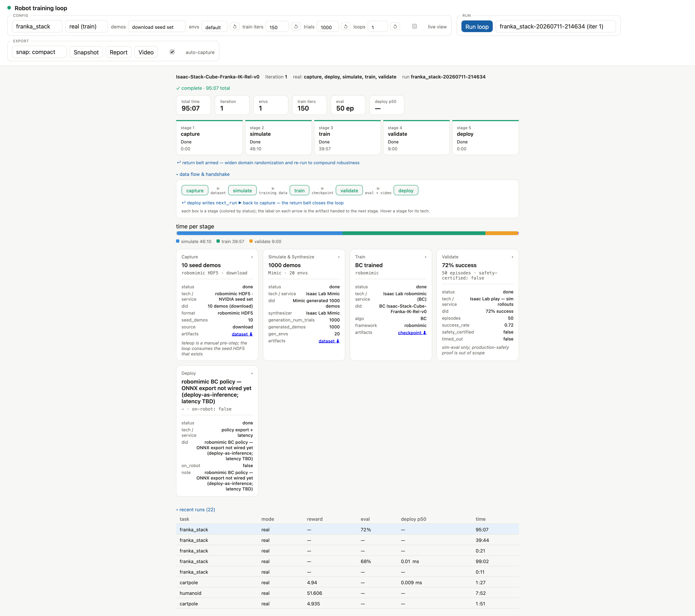
Task: Collapse the recent runs (22) section
Action: (x=196, y=510)
